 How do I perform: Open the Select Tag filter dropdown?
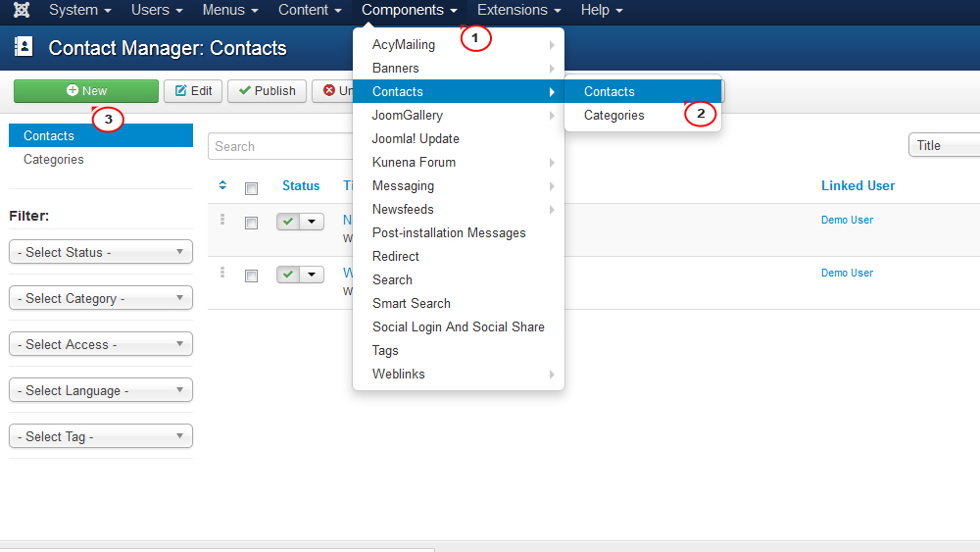coord(101,436)
